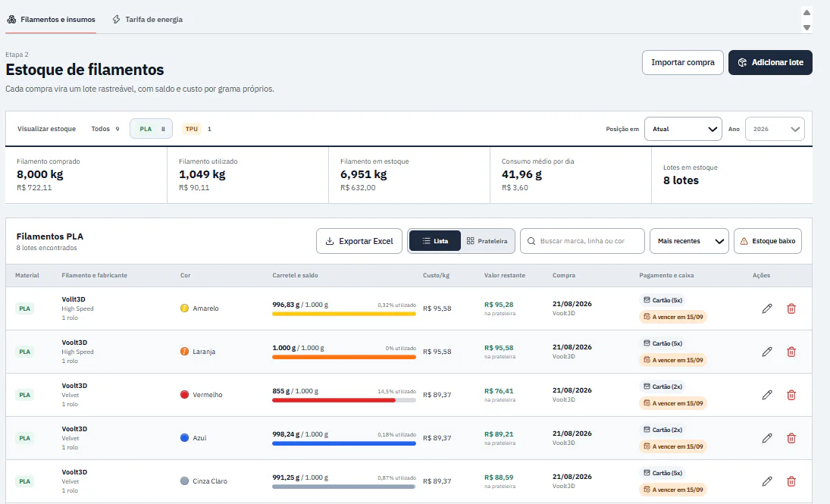Select the Filamentos e insumos tab
This screenshot has width=830, height=504.
pyautogui.click(x=51, y=20)
